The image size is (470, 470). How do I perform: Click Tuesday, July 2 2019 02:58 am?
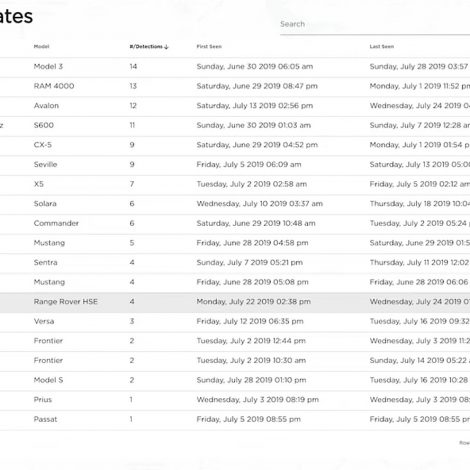pyautogui.click(x=252, y=184)
